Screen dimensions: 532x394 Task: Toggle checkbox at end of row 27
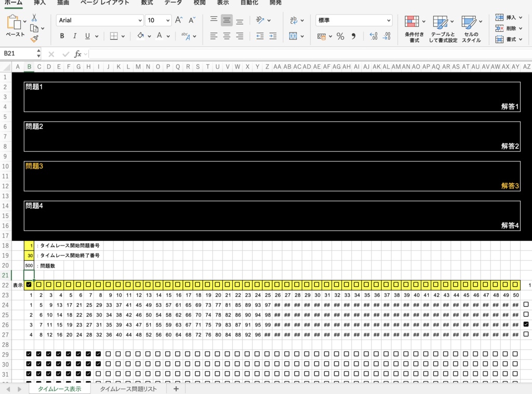tap(526, 334)
